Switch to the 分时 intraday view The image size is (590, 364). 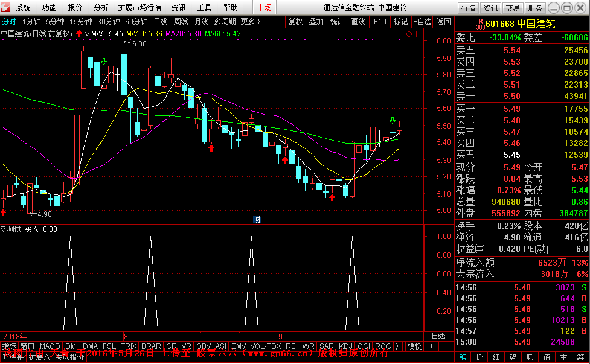point(9,22)
